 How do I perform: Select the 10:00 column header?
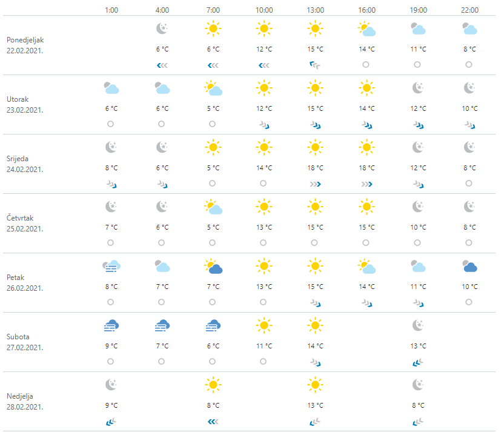(264, 10)
